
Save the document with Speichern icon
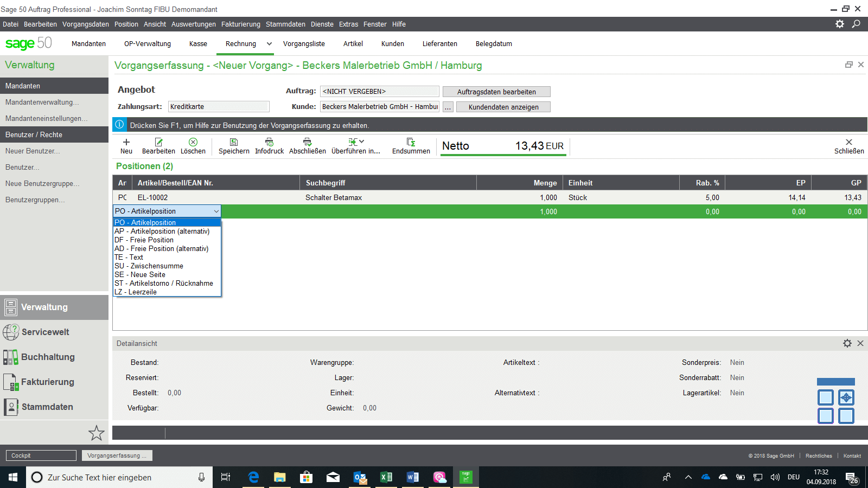[x=234, y=142]
